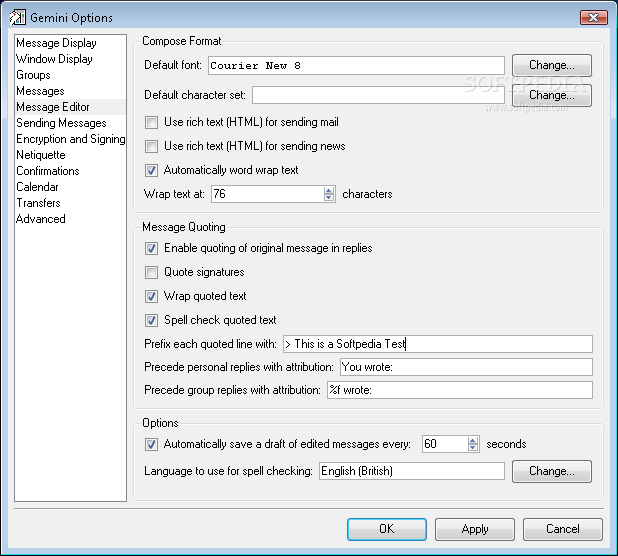618x556 pixels.
Task: Uncheck Spell check quoted text
Action: (x=151, y=320)
